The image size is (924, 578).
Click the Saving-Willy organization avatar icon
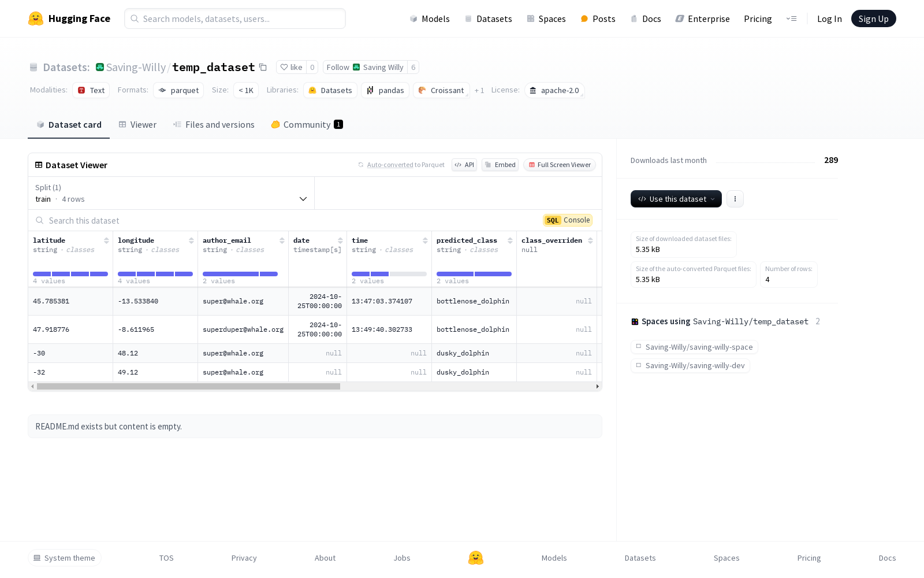tap(100, 67)
